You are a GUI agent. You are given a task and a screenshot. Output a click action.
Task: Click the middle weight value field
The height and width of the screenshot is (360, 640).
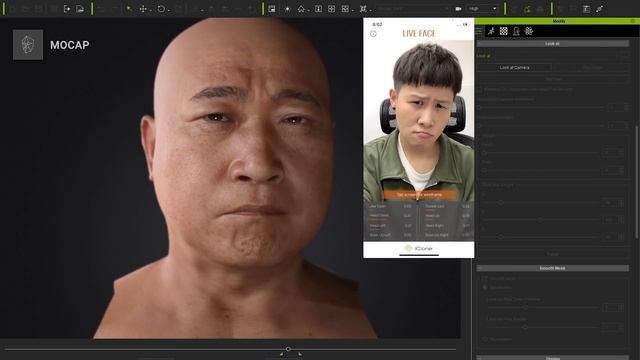click(x=613, y=220)
